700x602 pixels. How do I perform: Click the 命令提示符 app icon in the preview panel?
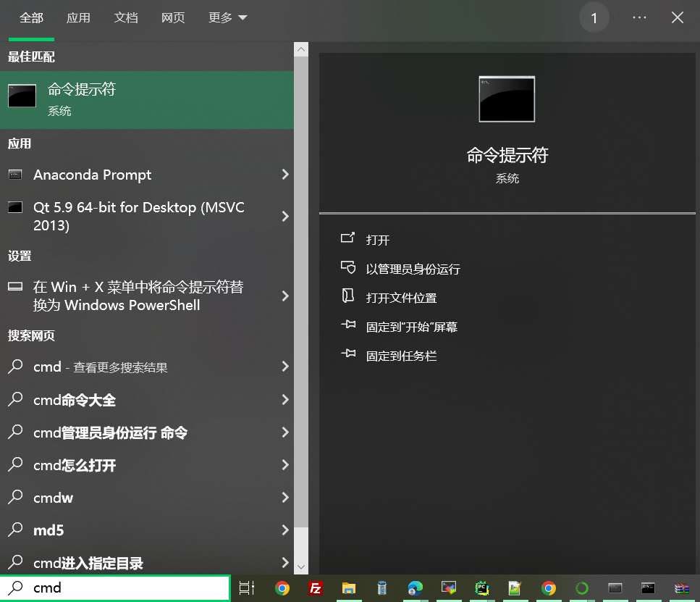pos(507,99)
